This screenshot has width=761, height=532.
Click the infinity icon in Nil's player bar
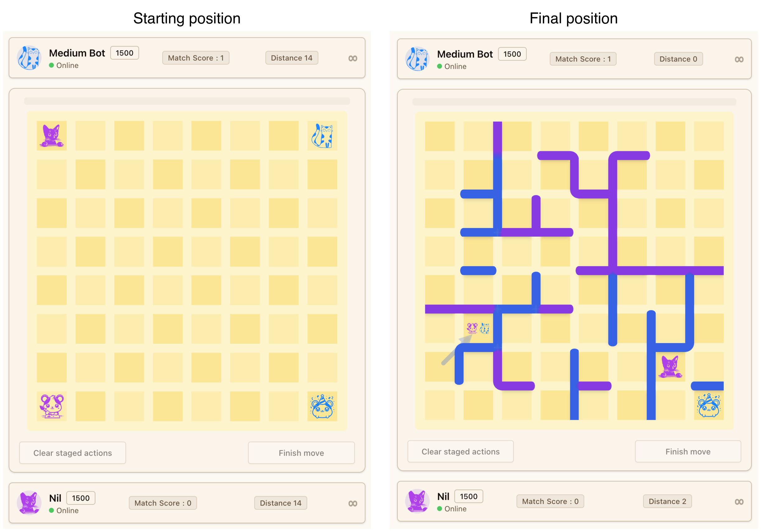click(353, 503)
